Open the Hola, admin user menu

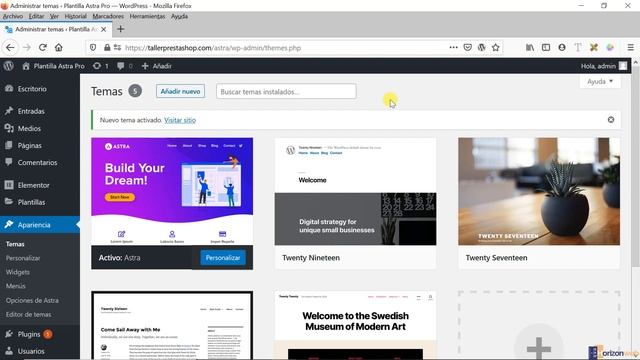pos(604,66)
